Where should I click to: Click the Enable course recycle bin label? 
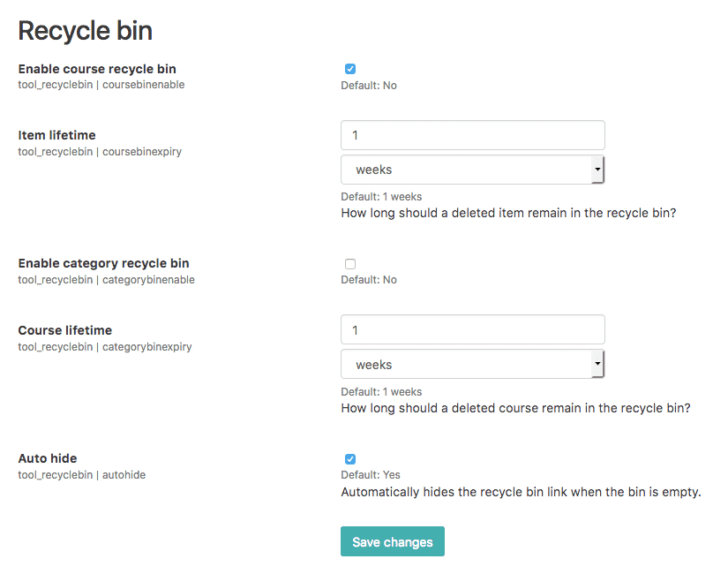click(x=97, y=69)
